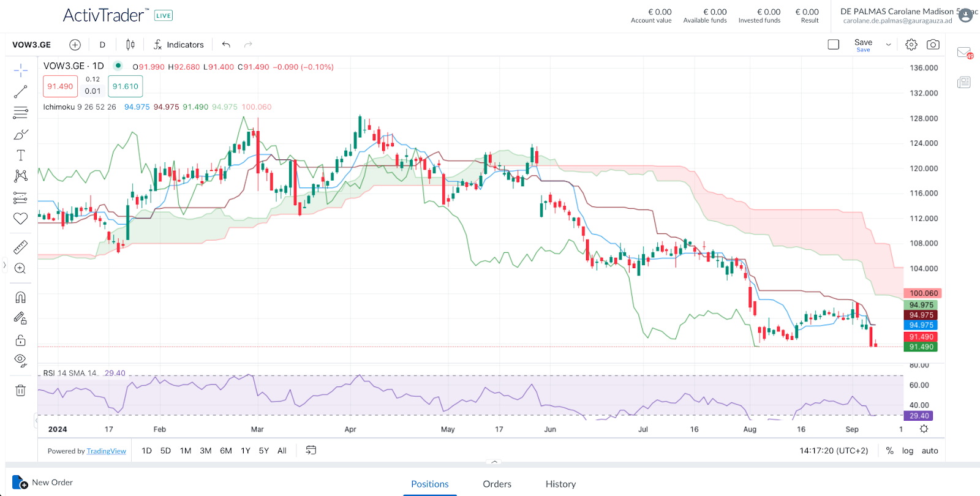Activate the magnet mode tool
The width and height of the screenshot is (980, 496).
(x=20, y=298)
